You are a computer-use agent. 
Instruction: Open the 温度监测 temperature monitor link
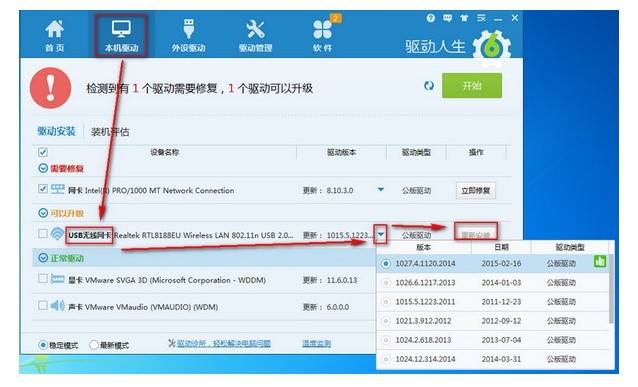tap(317, 344)
